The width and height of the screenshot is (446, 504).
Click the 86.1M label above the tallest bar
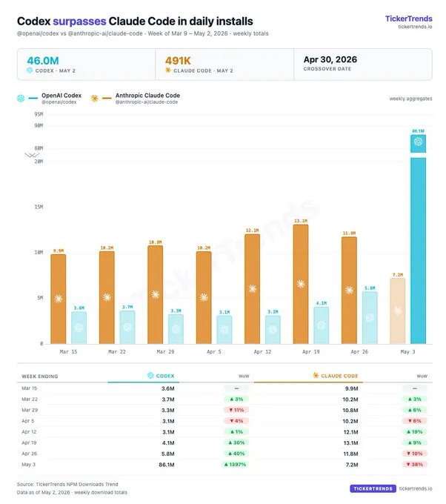(418, 131)
